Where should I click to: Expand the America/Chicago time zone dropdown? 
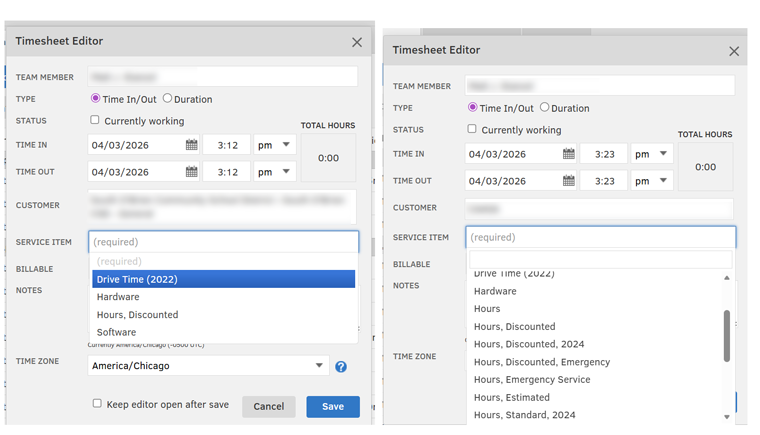[x=208, y=366]
